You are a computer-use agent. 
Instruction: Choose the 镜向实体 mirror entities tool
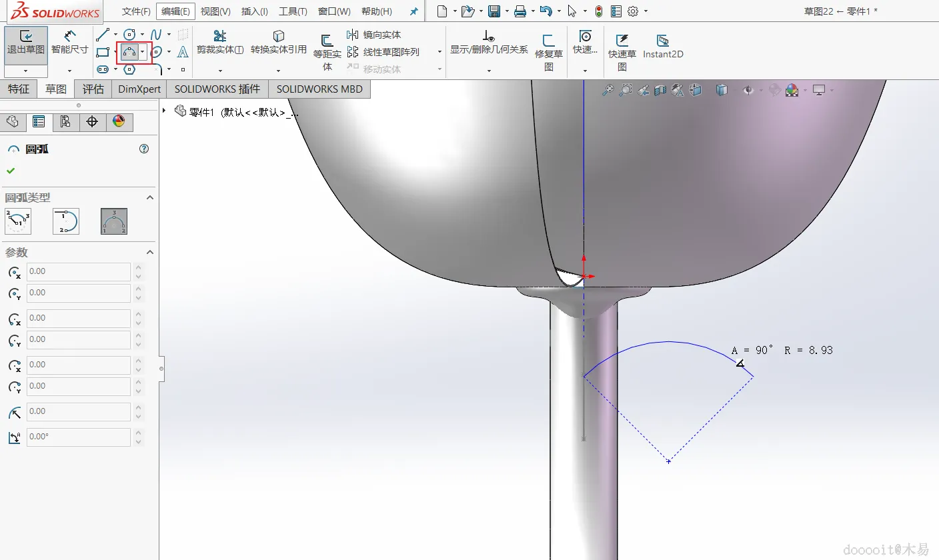tap(374, 35)
